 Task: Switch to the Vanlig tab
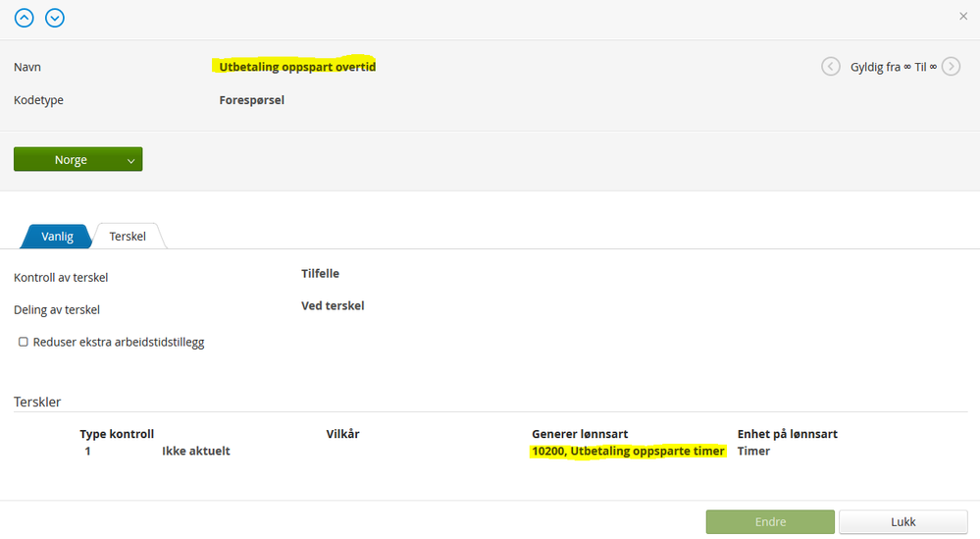[x=57, y=237]
